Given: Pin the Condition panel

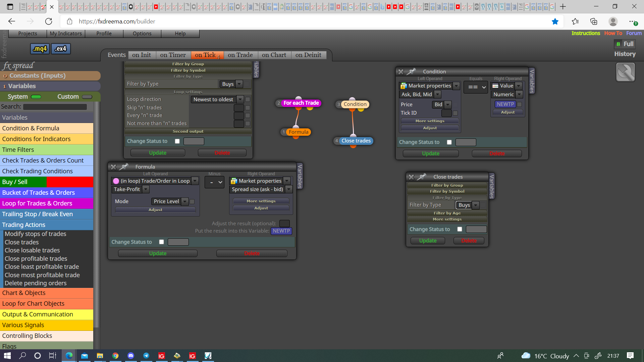Looking at the screenshot, I should pyautogui.click(x=411, y=71).
